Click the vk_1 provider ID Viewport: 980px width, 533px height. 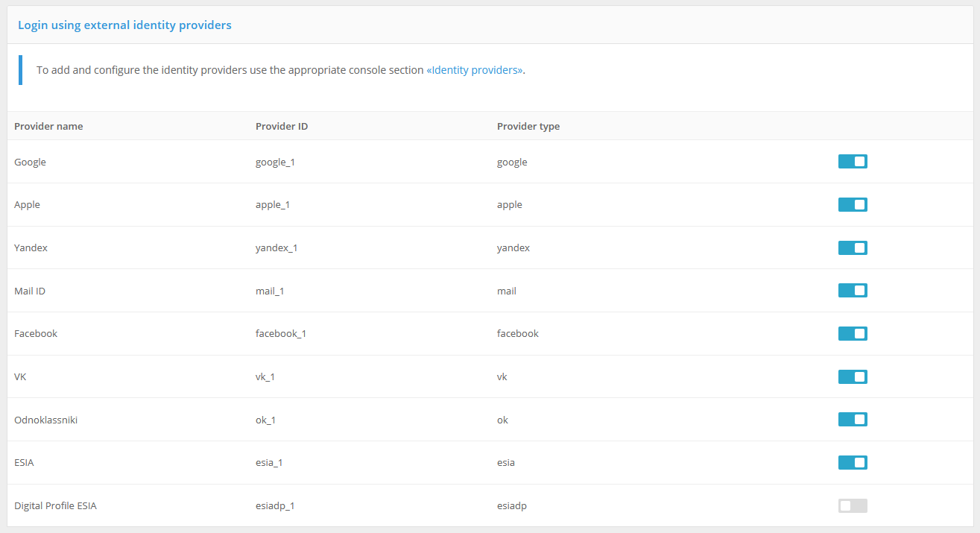point(265,376)
